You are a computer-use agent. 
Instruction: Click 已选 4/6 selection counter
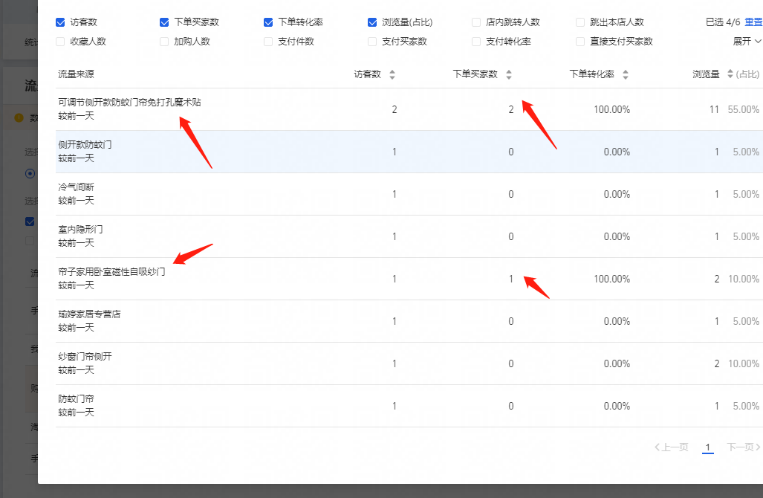click(x=723, y=22)
